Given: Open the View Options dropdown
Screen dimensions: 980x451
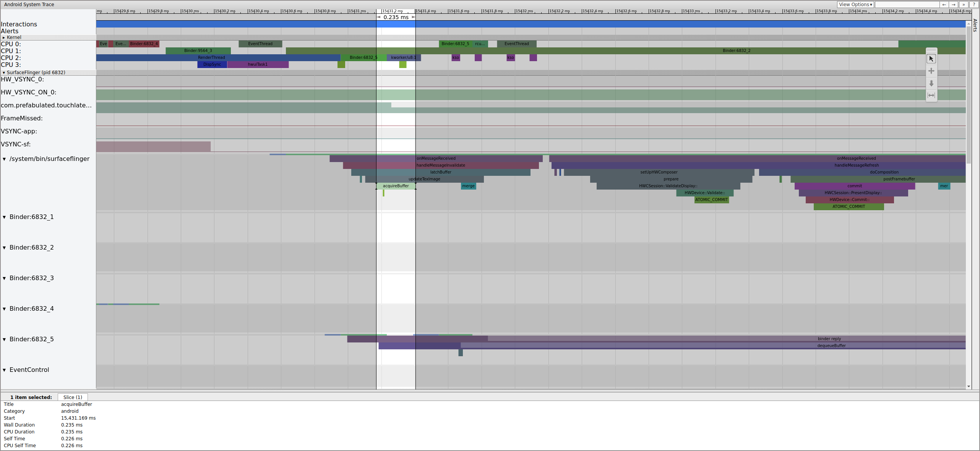Looking at the screenshot, I should coord(856,4).
